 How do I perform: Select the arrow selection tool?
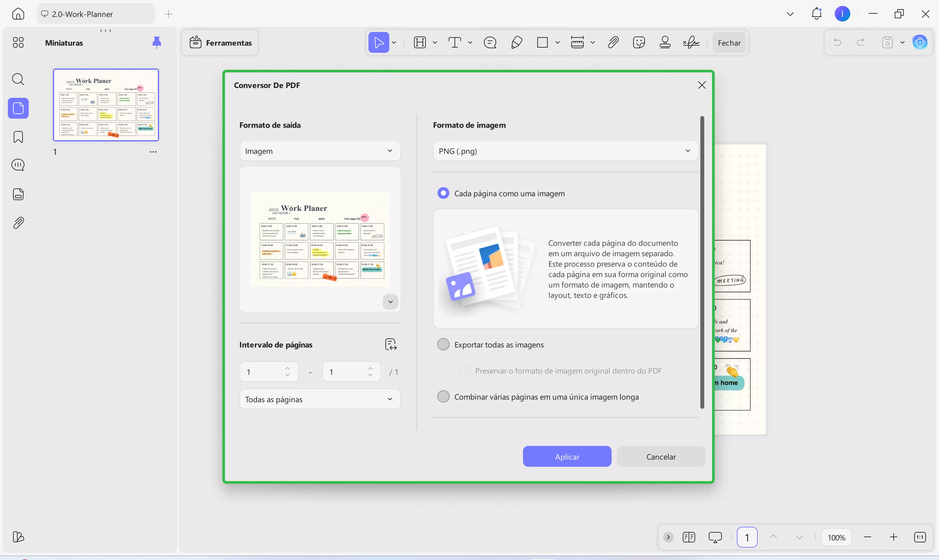pos(379,42)
